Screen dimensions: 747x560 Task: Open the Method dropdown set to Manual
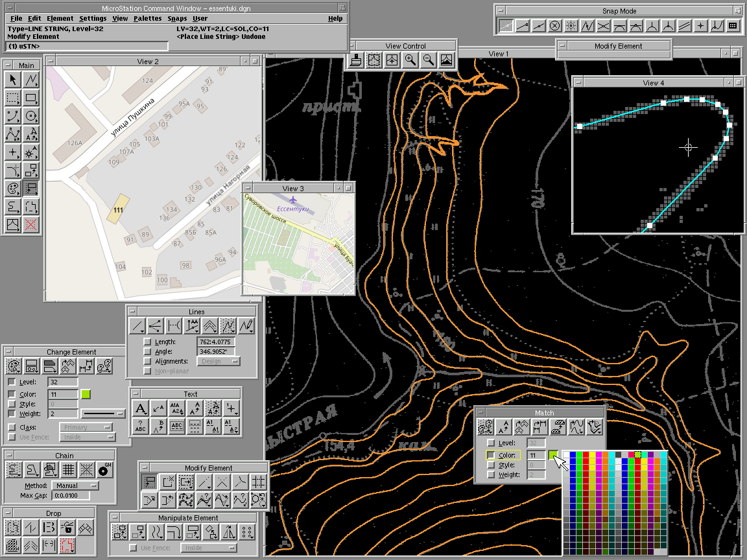(74, 485)
